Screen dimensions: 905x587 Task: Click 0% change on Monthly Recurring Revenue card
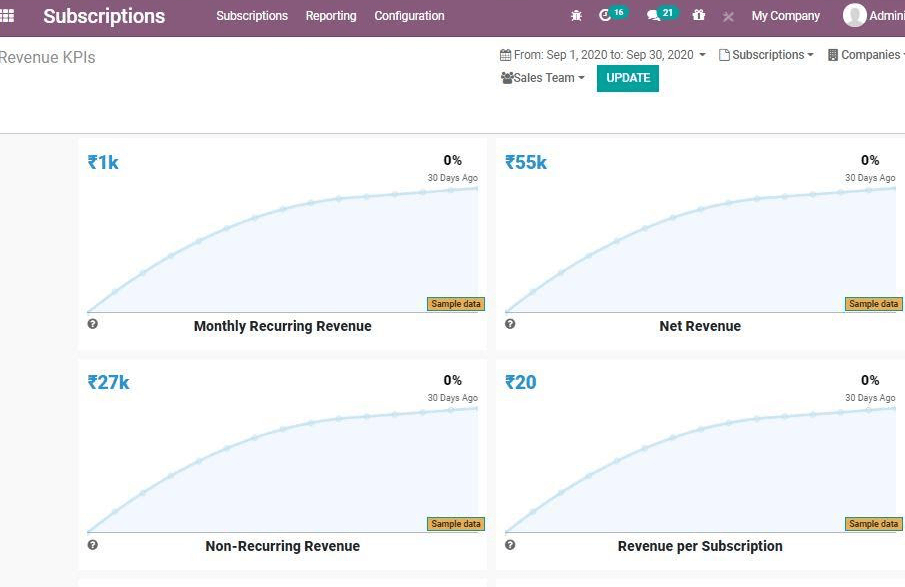452,160
